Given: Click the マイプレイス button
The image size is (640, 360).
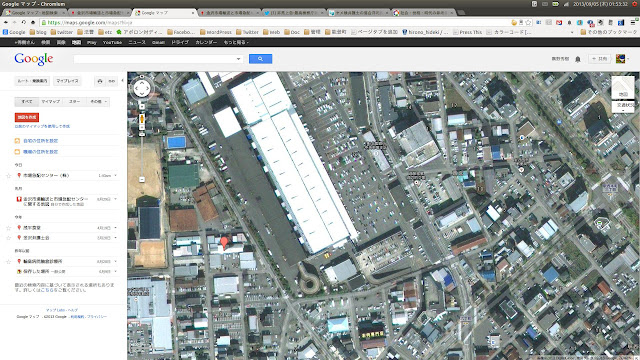Looking at the screenshot, I should 67,81.
